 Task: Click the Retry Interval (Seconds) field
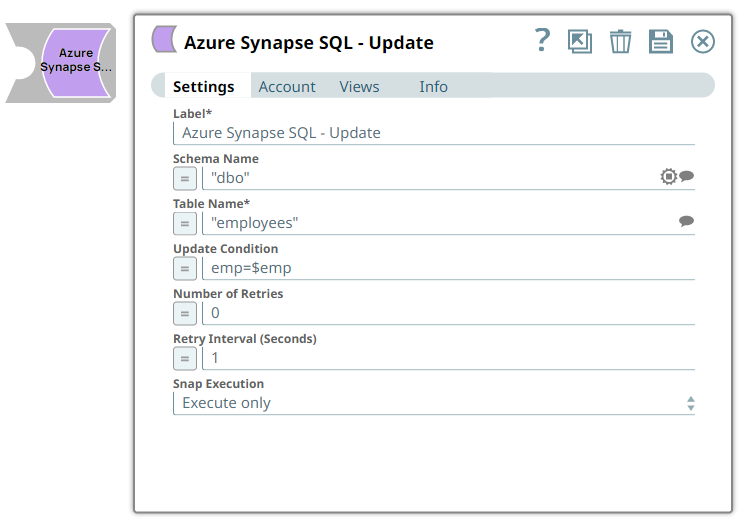pyautogui.click(x=448, y=358)
